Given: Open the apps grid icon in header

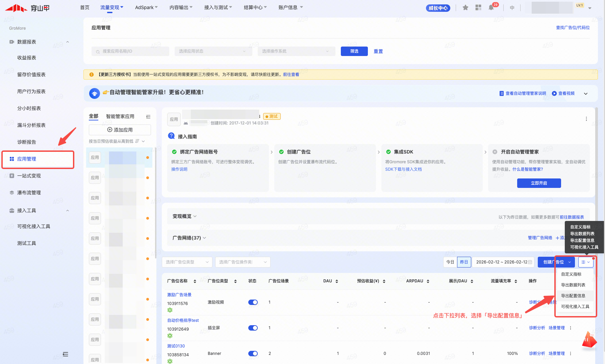Looking at the screenshot, I should (478, 7).
